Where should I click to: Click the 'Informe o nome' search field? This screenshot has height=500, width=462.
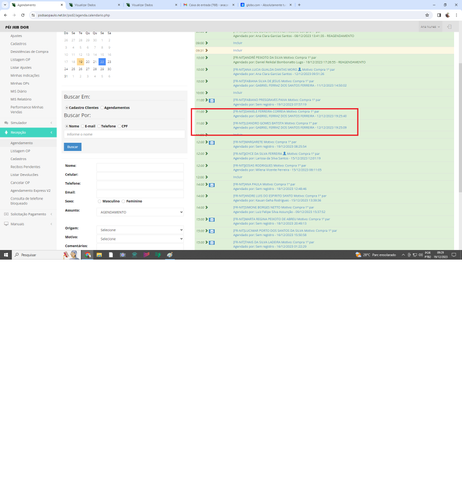124,134
